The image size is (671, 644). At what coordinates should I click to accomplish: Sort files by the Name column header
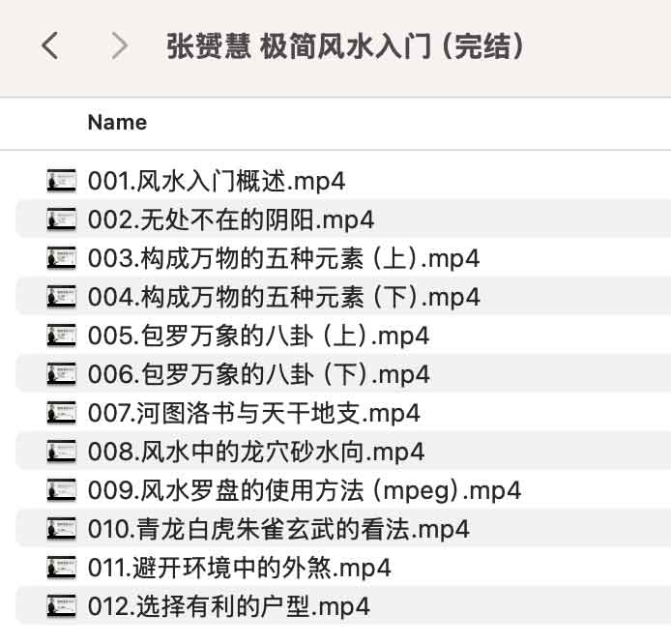point(117,123)
